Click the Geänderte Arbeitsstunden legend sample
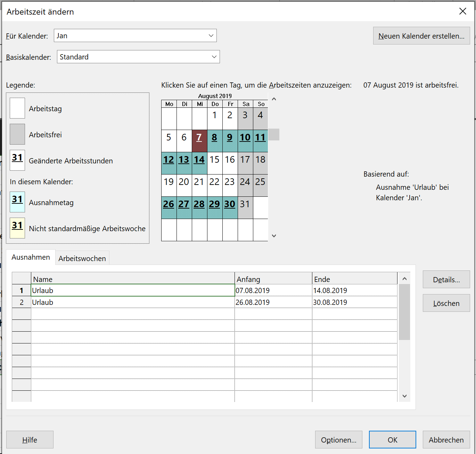This screenshot has width=476, height=454. 17,160
